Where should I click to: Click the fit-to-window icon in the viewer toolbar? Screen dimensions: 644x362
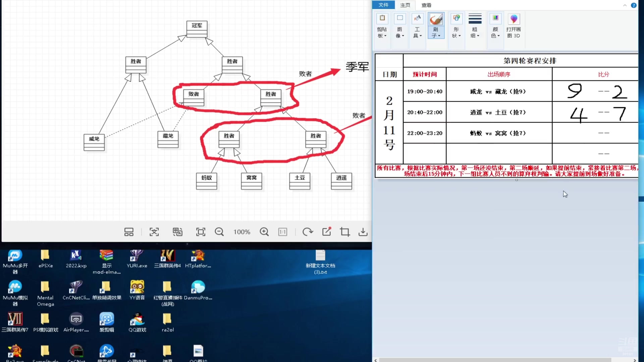[201, 232]
